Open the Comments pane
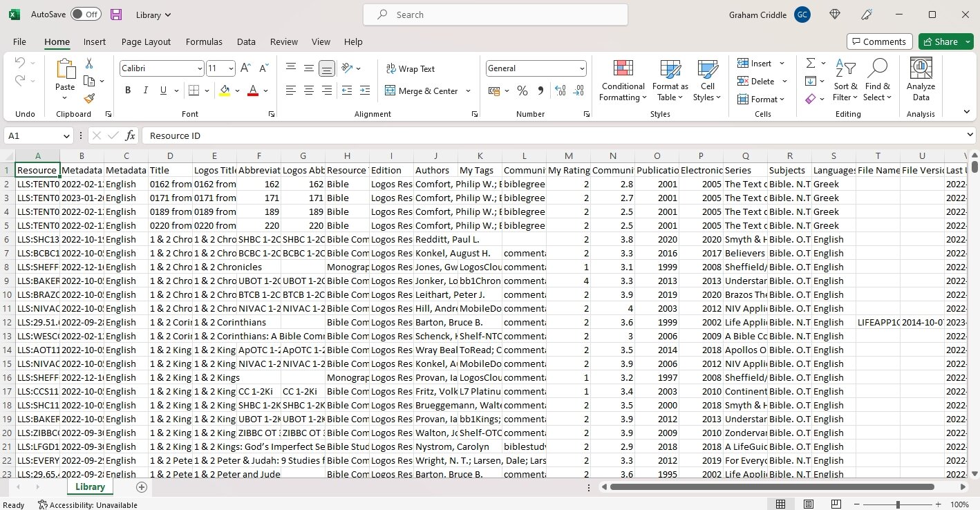 tap(878, 41)
